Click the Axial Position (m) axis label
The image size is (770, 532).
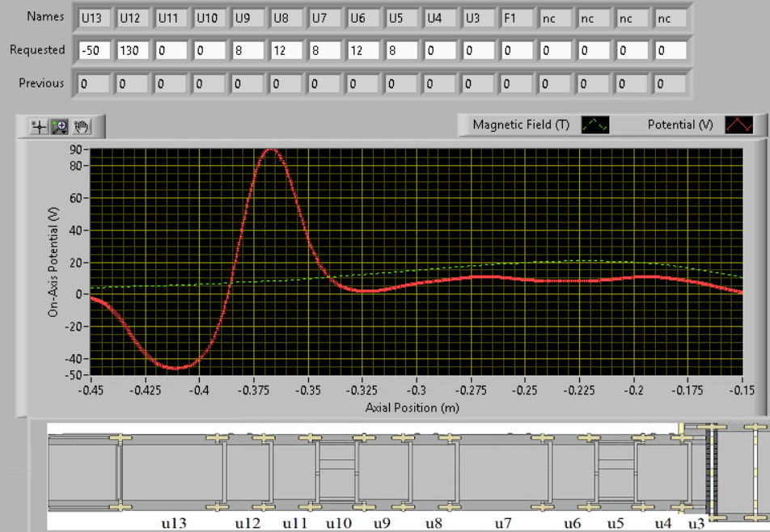tap(412, 407)
